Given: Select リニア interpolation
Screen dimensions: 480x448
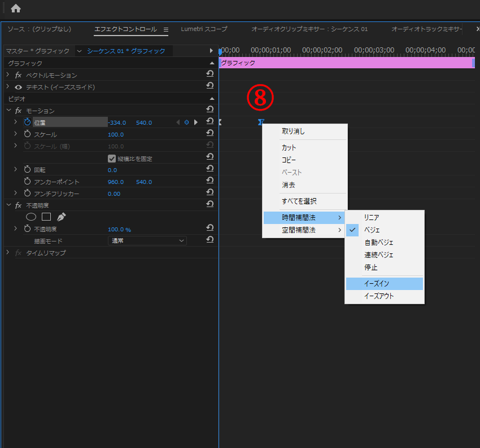Looking at the screenshot, I should [x=385, y=217].
